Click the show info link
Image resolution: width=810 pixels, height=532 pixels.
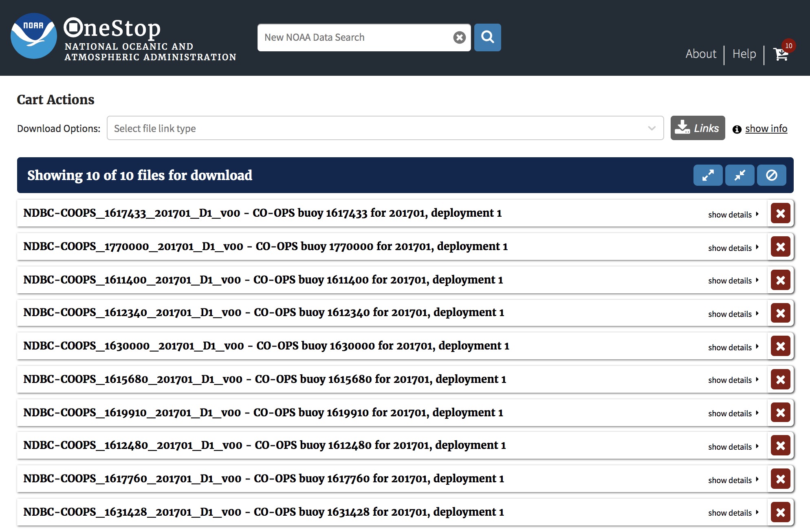(766, 128)
